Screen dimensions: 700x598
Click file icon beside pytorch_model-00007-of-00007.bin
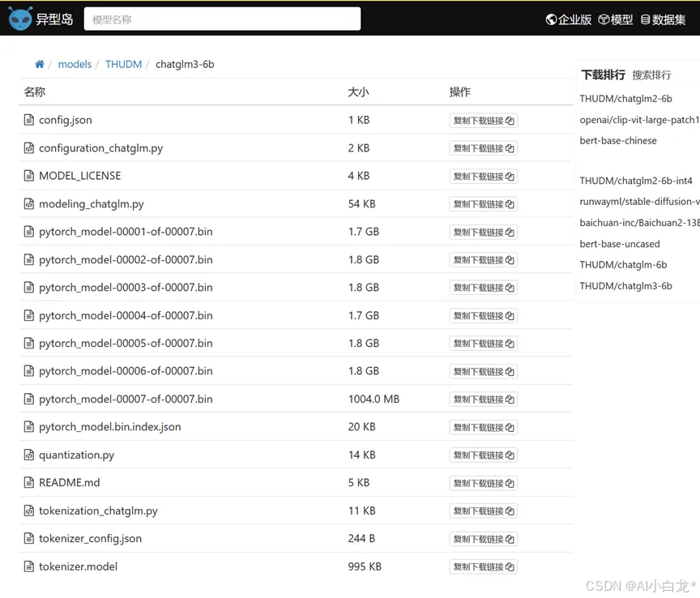pyautogui.click(x=29, y=399)
